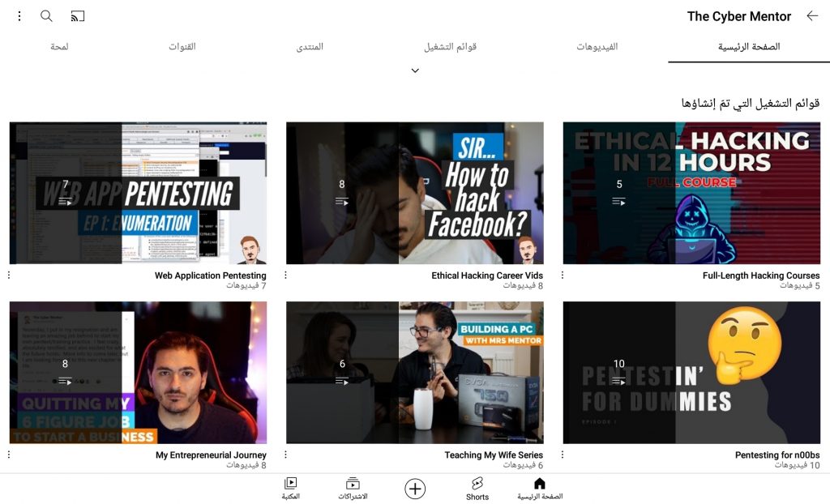Open the Ethical Hacking Career Vids title
Image resolution: width=830 pixels, height=504 pixels.
pyautogui.click(x=487, y=275)
